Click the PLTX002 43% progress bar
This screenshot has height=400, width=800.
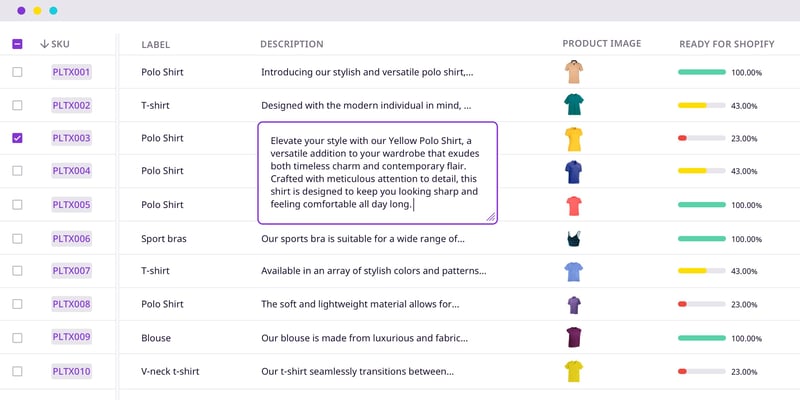(702, 106)
